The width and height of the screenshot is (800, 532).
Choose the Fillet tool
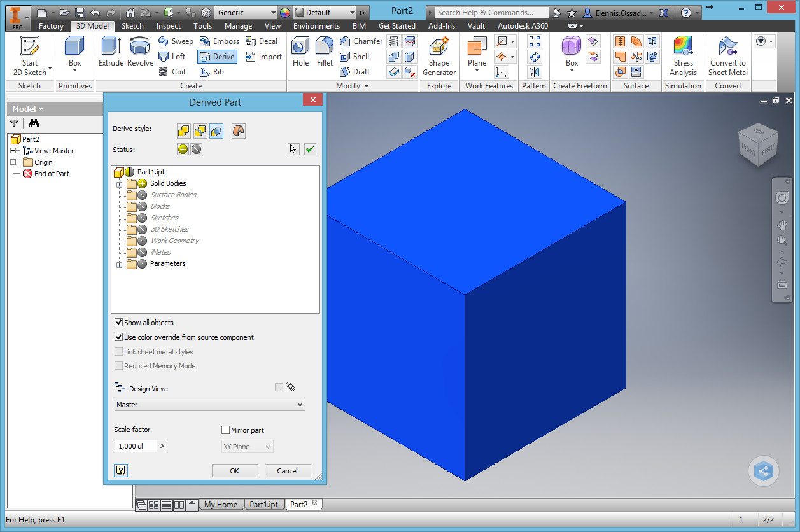325,51
